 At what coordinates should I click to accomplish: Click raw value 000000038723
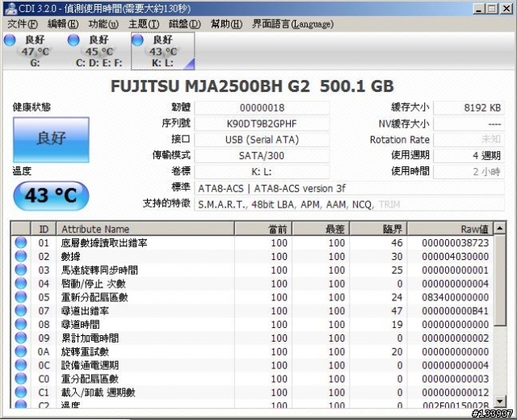click(x=455, y=243)
